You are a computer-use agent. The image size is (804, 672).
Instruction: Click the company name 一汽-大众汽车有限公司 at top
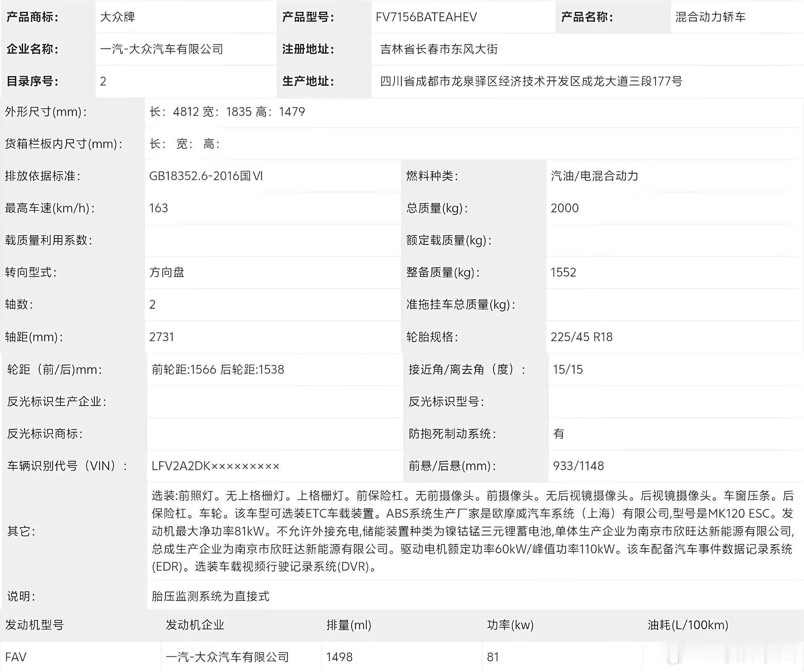(161, 49)
